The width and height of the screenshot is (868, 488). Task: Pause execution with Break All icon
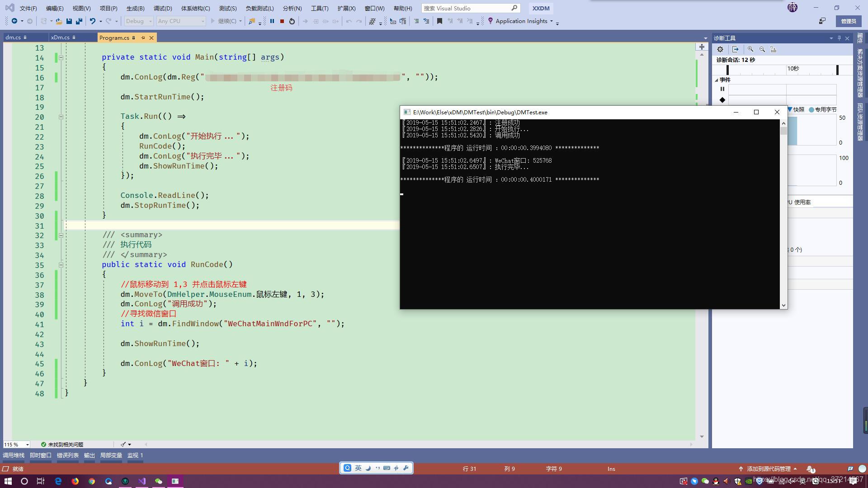272,21
